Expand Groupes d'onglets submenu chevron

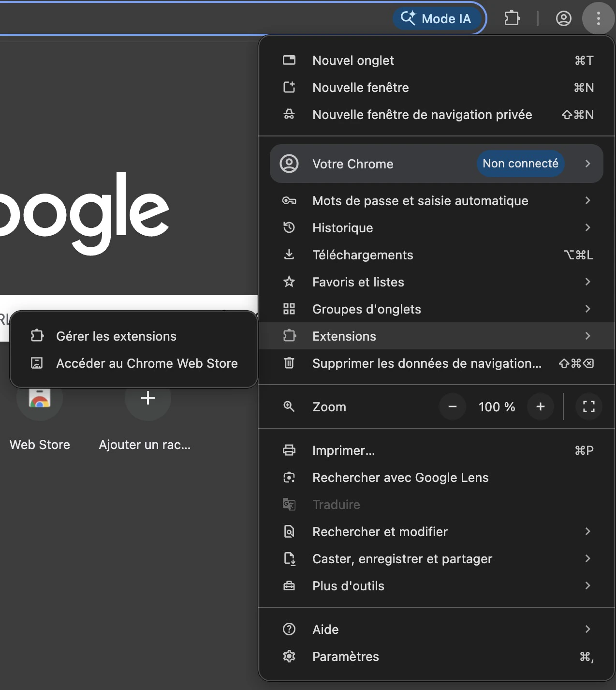(587, 309)
